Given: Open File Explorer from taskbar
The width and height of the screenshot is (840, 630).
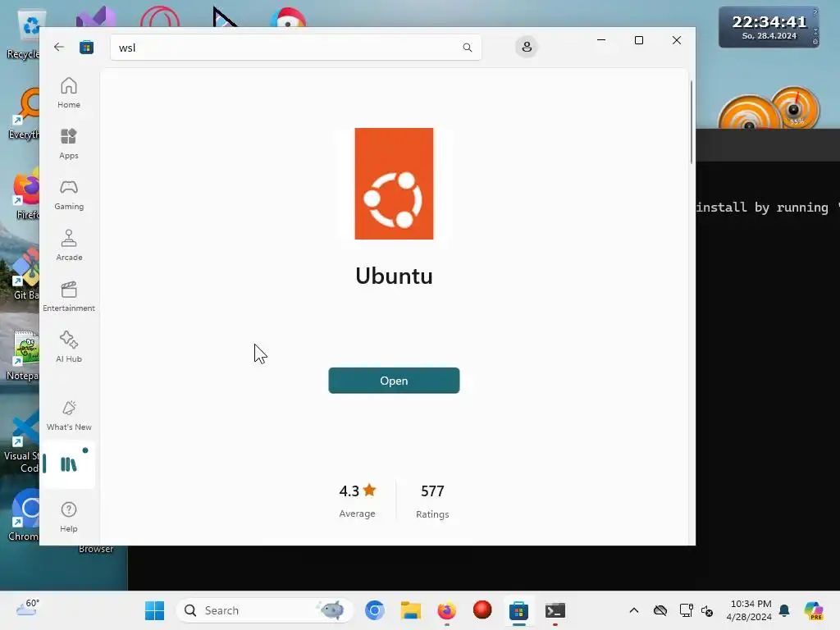Looking at the screenshot, I should 411,610.
